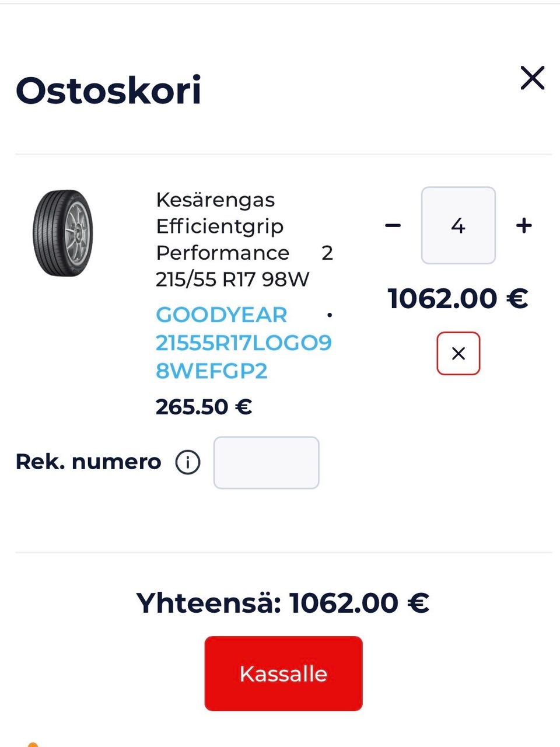Click the Kesärengas product title word
This screenshot has width=560, height=747.
pos(215,200)
